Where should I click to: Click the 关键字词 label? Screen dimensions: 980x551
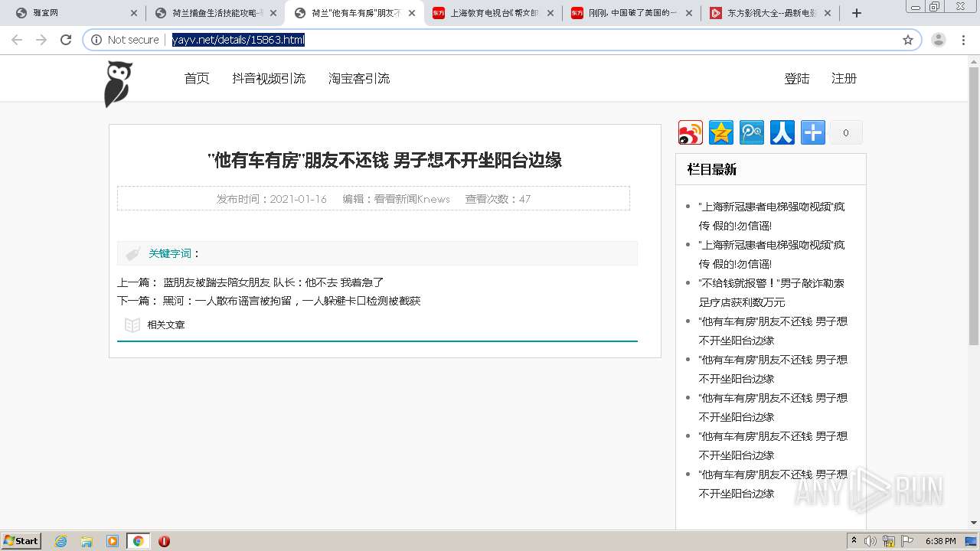pos(170,253)
